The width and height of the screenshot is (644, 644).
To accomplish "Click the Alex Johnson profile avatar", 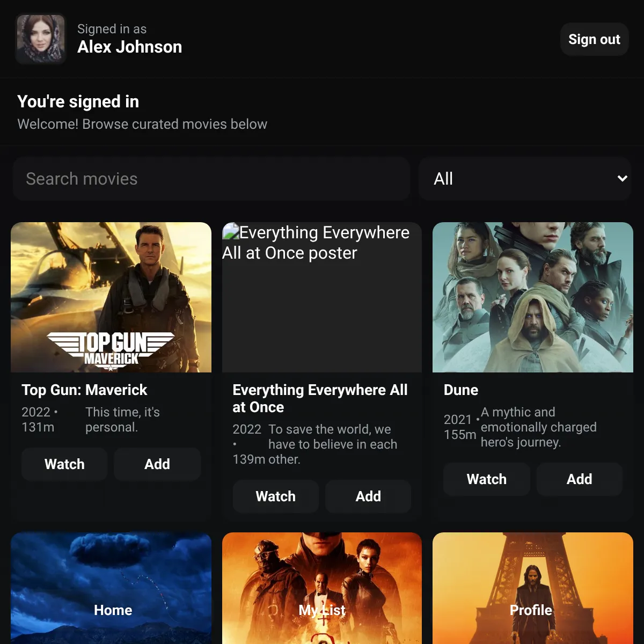I will point(41,39).
